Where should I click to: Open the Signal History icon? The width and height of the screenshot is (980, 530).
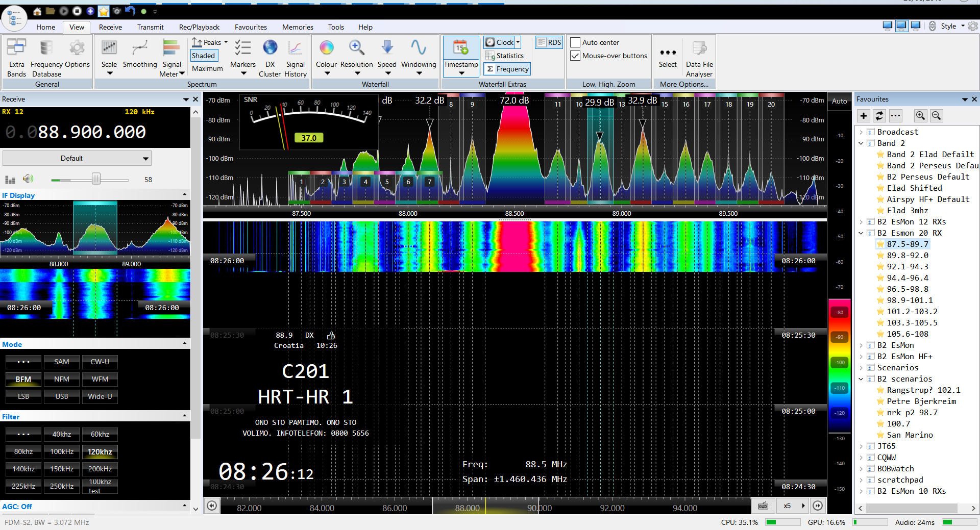tap(295, 48)
